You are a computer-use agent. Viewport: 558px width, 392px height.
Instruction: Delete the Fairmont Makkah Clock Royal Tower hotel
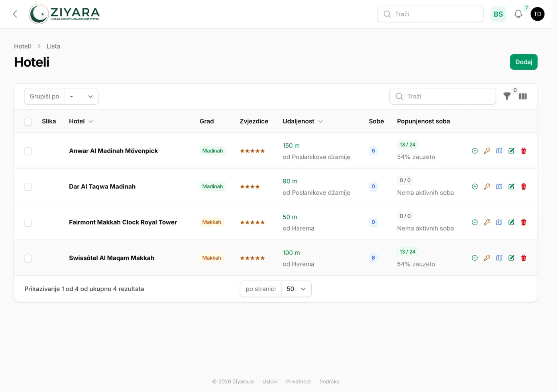pyautogui.click(x=524, y=222)
